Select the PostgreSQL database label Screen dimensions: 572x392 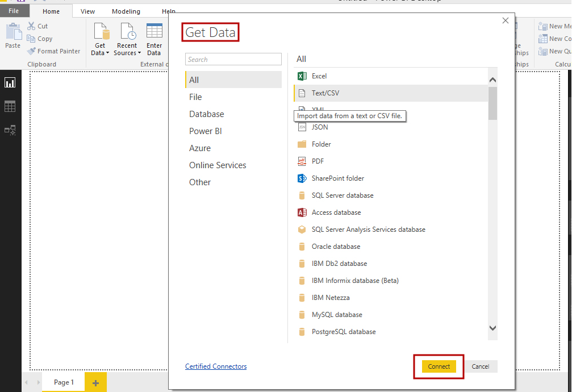(x=344, y=332)
